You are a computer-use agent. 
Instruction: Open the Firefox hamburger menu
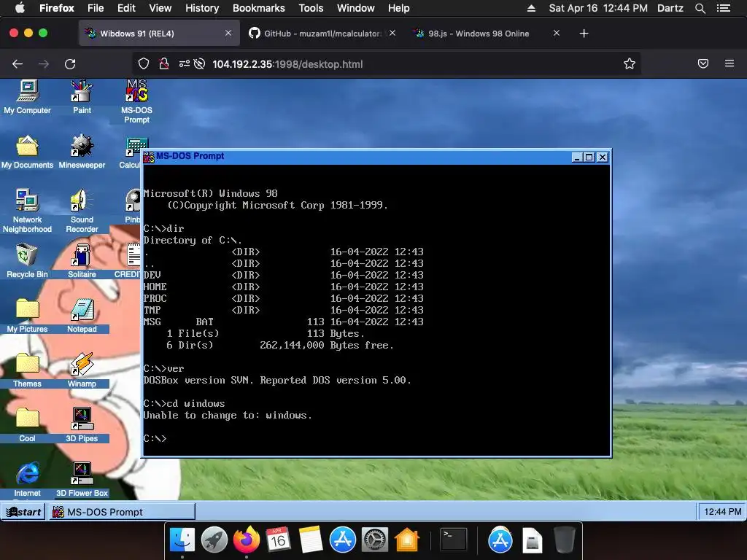pos(729,63)
